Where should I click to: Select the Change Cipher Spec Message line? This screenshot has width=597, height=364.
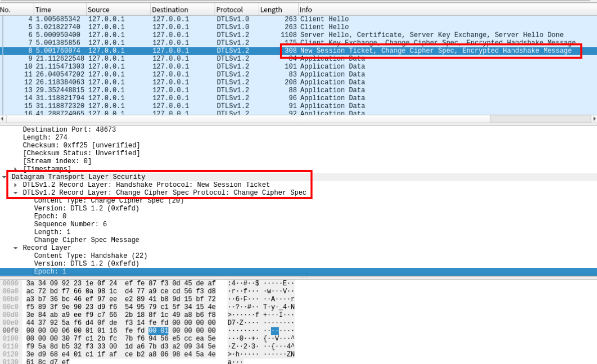pos(86,240)
